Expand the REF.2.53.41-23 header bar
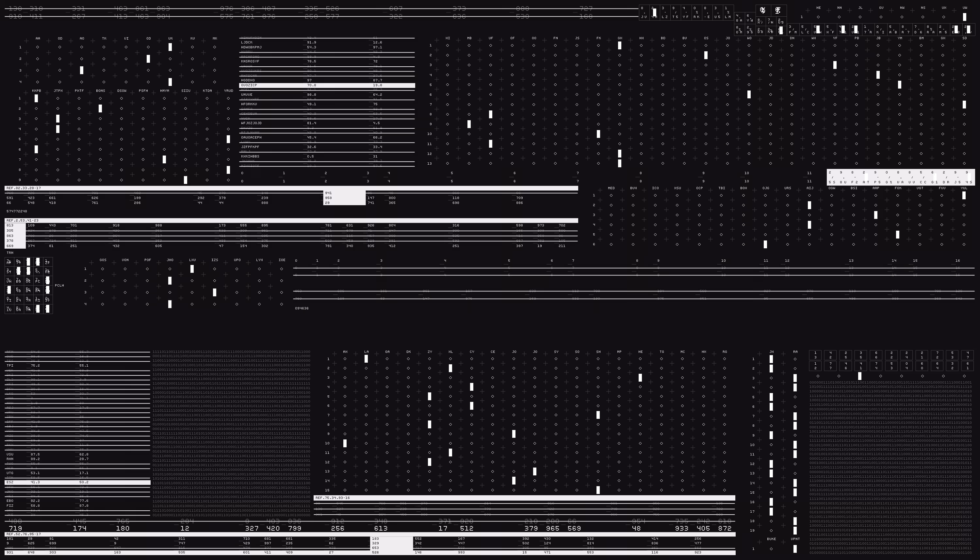Viewport: 980px width, 560px height. click(x=291, y=221)
